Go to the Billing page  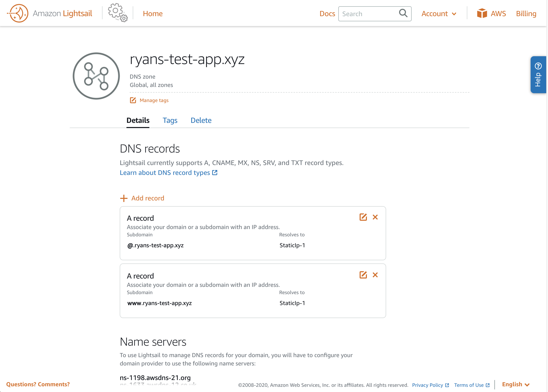coord(526,14)
